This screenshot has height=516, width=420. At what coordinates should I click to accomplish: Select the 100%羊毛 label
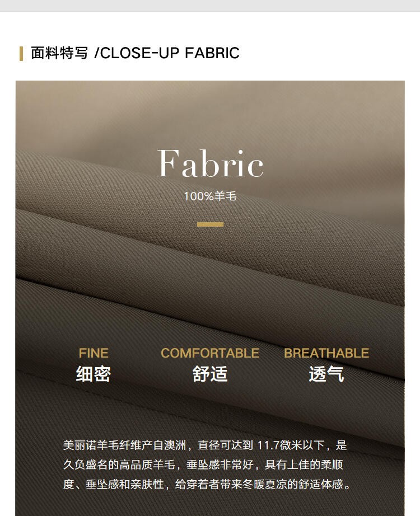[x=210, y=196]
